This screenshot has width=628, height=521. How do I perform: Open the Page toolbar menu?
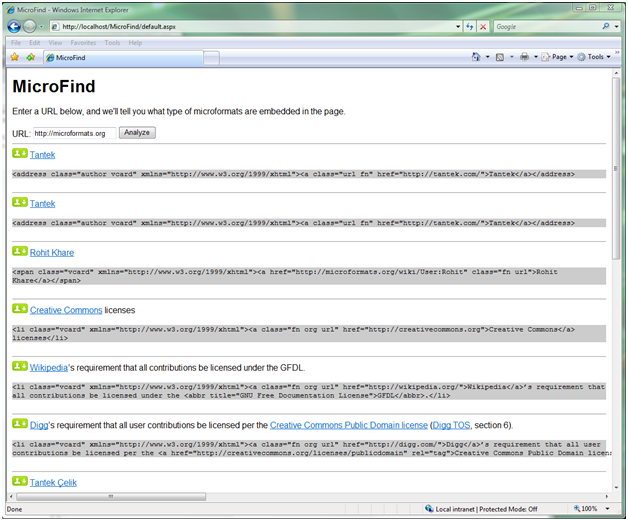coord(558,57)
